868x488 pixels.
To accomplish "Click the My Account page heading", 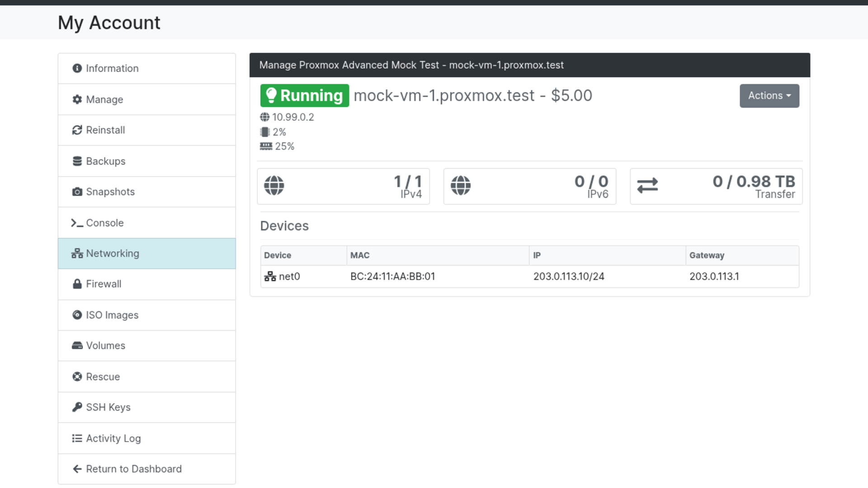I will pos(109,23).
